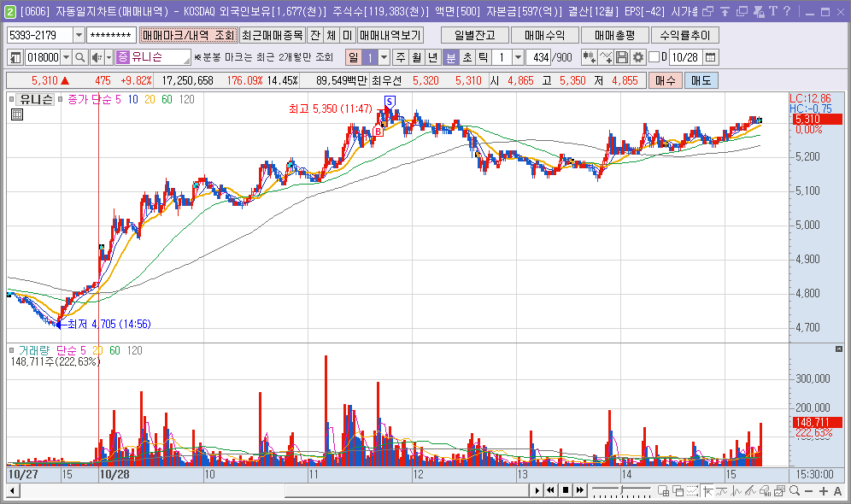
Task: Click the window-link icon in the title bar
Action: (707, 11)
